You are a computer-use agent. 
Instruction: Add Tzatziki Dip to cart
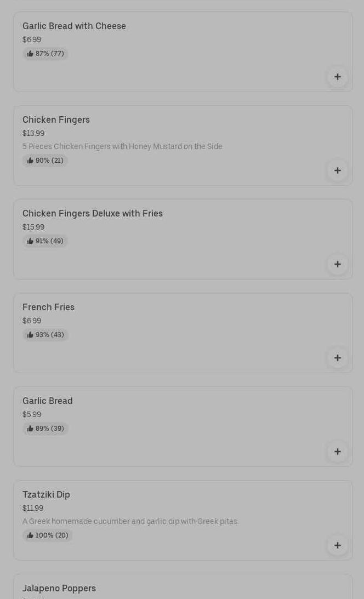337,545
